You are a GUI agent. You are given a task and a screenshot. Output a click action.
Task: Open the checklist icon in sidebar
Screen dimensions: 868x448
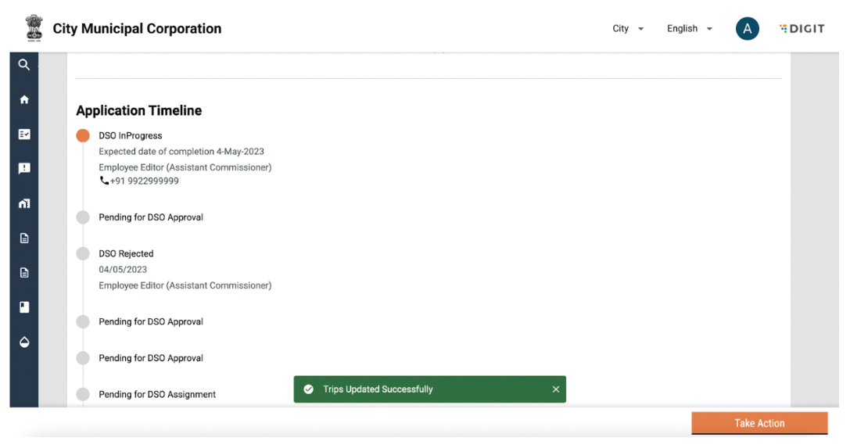click(x=24, y=134)
